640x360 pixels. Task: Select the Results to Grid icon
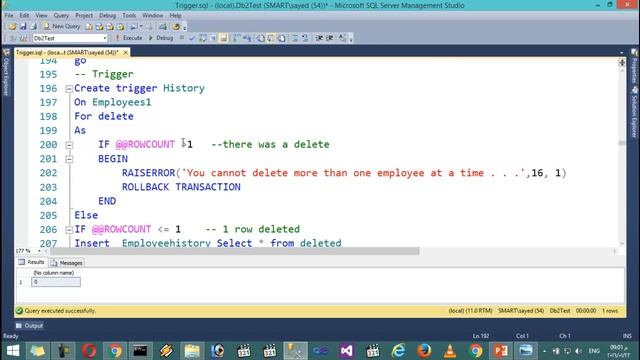(271, 38)
